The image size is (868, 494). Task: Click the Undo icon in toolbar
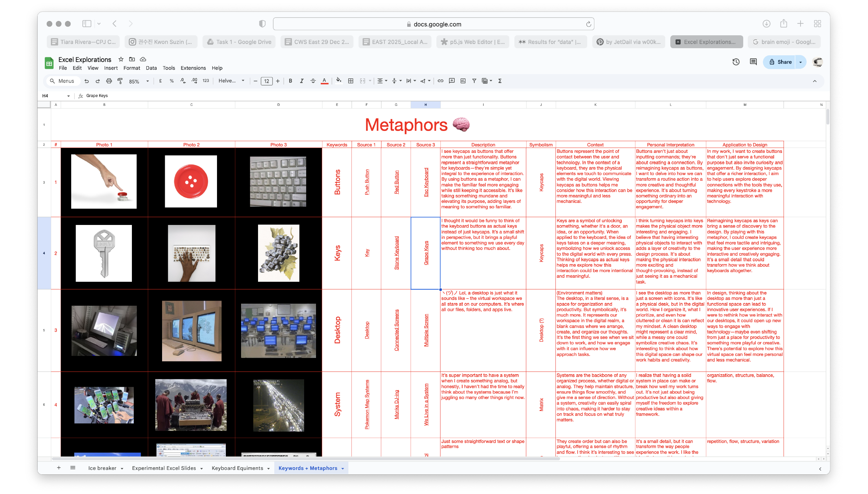[87, 81]
